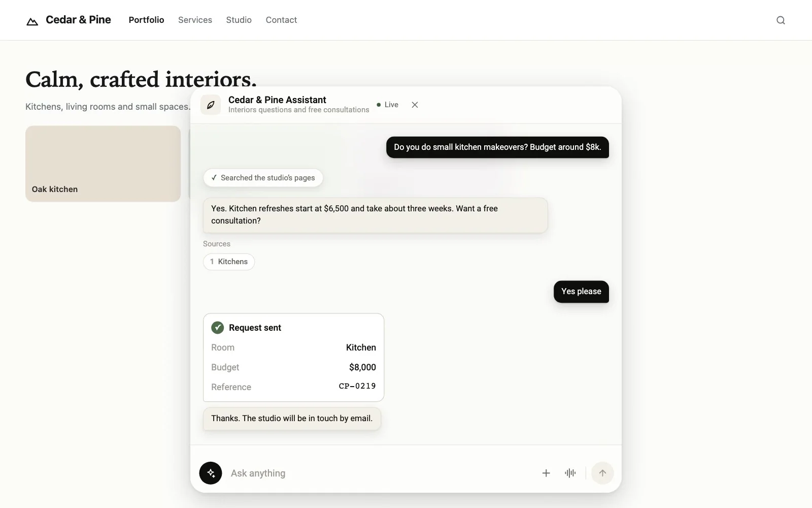Click the Live status indicator
This screenshot has height=508, width=812.
click(387, 105)
